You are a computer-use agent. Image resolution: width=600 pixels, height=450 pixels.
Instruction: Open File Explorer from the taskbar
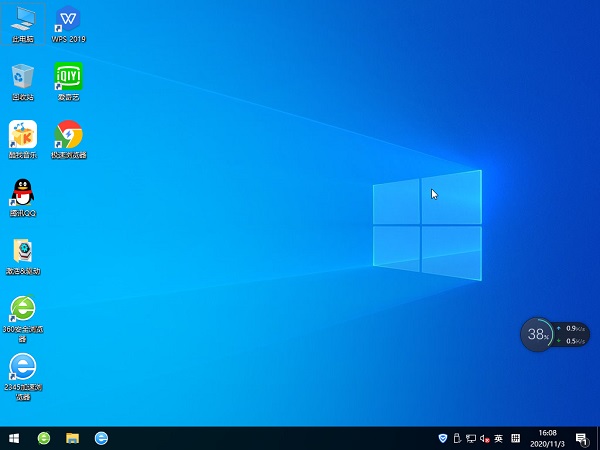click(x=72, y=438)
